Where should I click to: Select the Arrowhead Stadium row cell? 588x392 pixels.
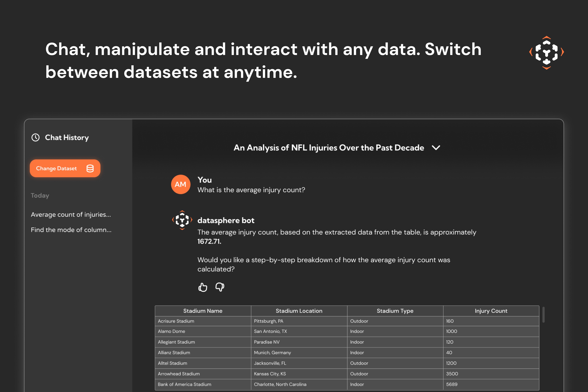[179, 374]
